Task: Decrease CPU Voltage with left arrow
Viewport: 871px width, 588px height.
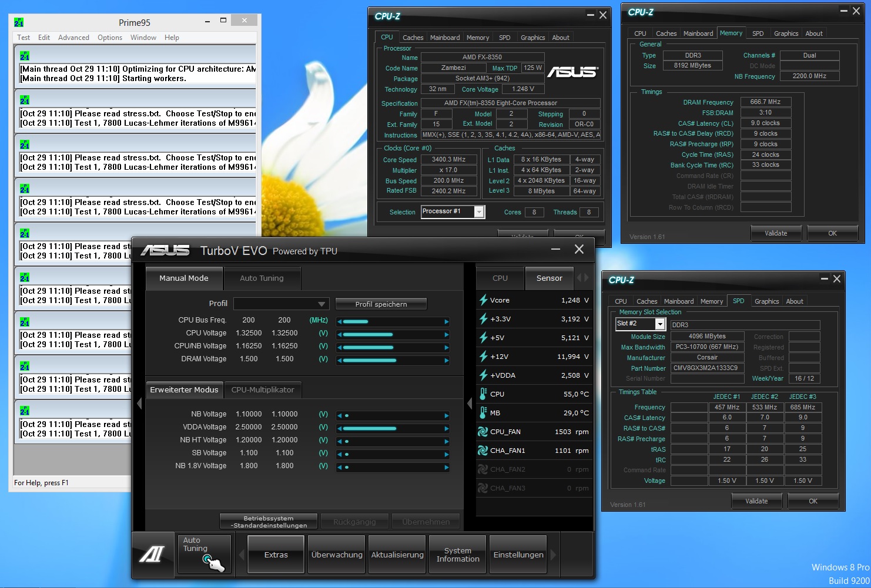Action: (339, 334)
